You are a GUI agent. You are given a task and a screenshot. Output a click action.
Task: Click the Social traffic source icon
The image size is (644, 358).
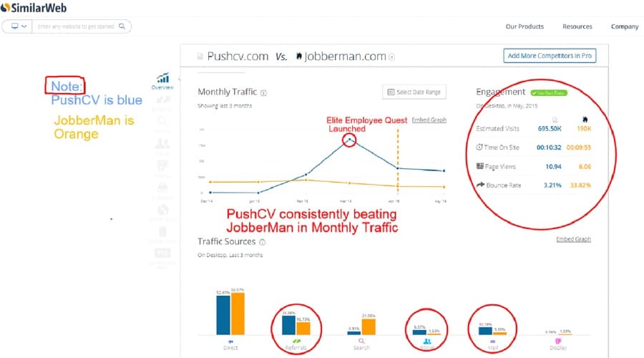point(427,341)
